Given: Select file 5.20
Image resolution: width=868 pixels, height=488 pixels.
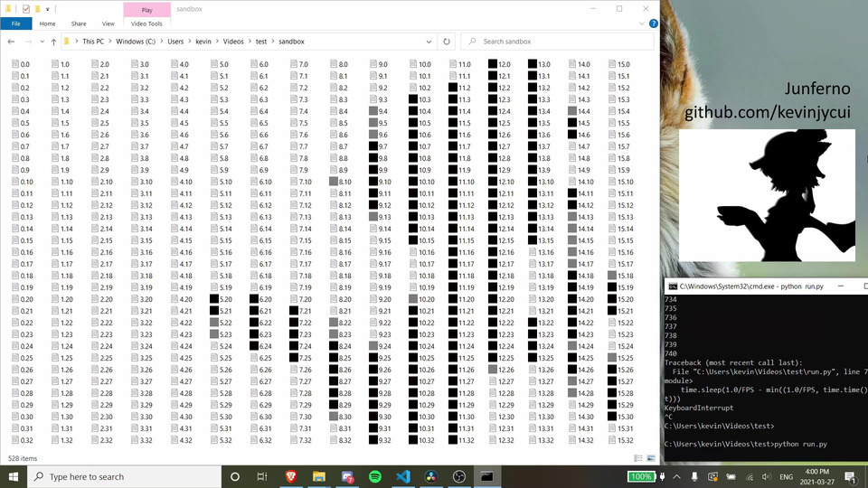Looking at the screenshot, I should pyautogui.click(x=221, y=299).
